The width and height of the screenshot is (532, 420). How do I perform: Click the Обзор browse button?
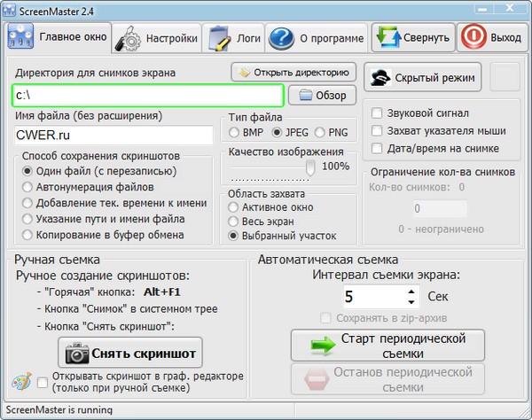click(323, 96)
